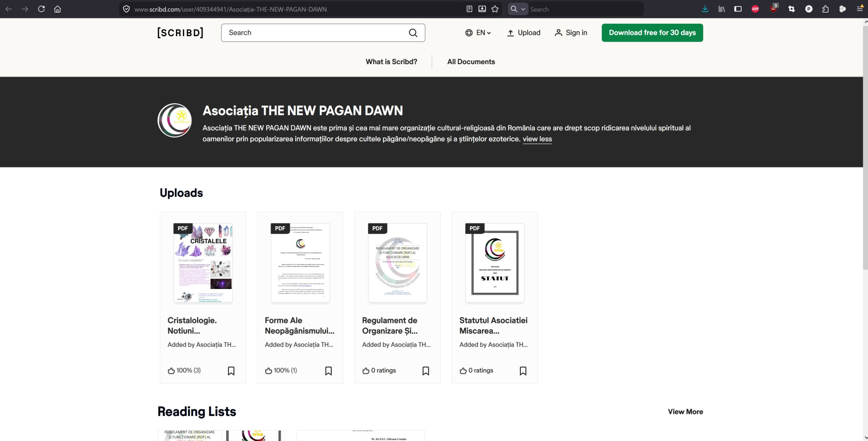The width and height of the screenshot is (868, 441).
Task: Go to All Documents tab
Action: (471, 62)
